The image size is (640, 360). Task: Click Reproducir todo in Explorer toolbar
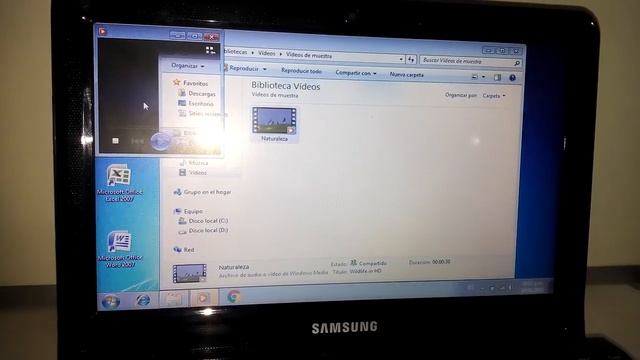click(x=301, y=71)
